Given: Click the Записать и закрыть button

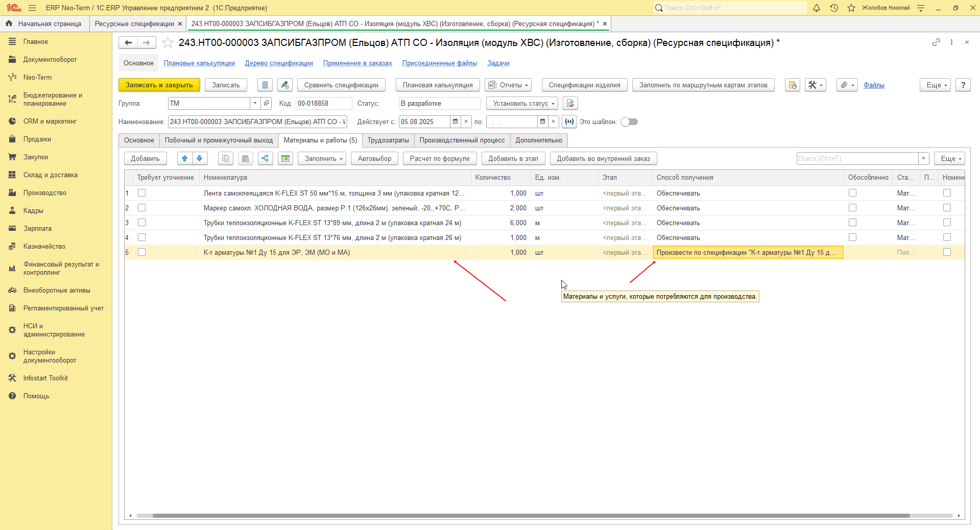Looking at the screenshot, I should coord(159,85).
